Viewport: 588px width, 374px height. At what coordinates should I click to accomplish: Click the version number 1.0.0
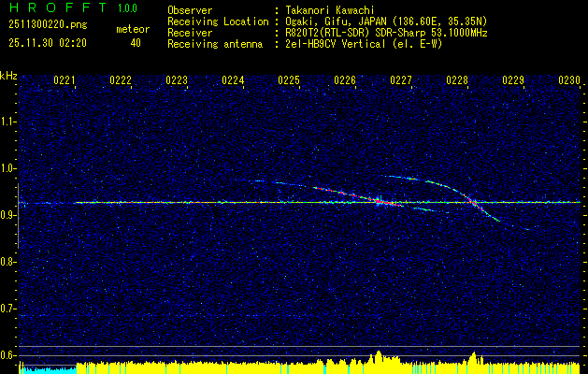(x=127, y=8)
